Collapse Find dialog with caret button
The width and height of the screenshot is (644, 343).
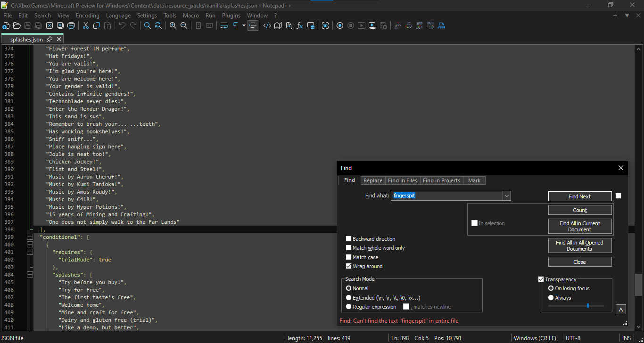coord(621,310)
